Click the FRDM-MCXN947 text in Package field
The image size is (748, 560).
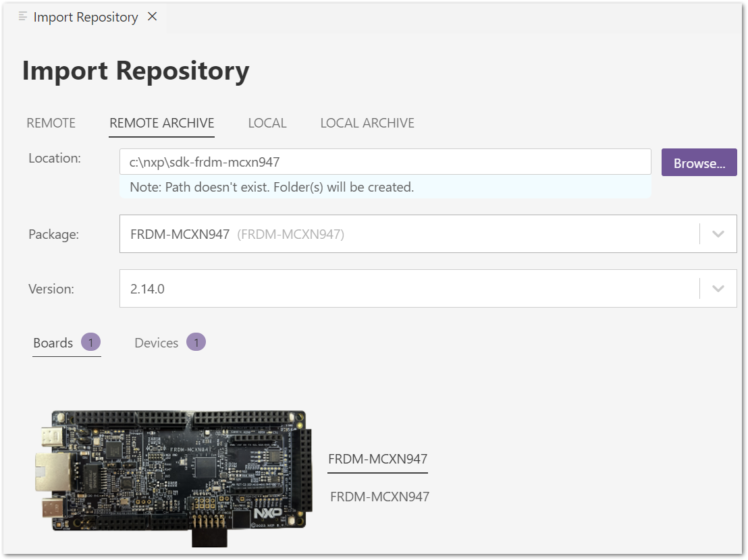coord(178,233)
